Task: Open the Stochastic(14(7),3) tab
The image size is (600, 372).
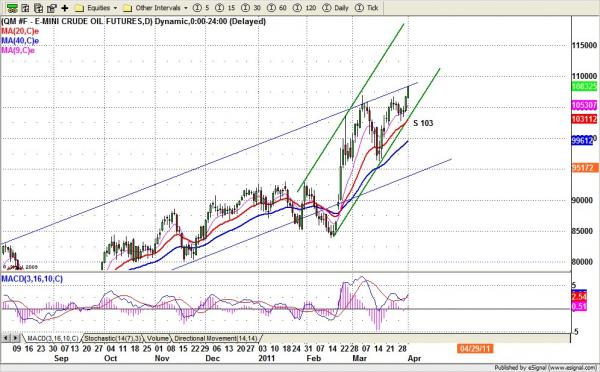Action: [x=112, y=338]
